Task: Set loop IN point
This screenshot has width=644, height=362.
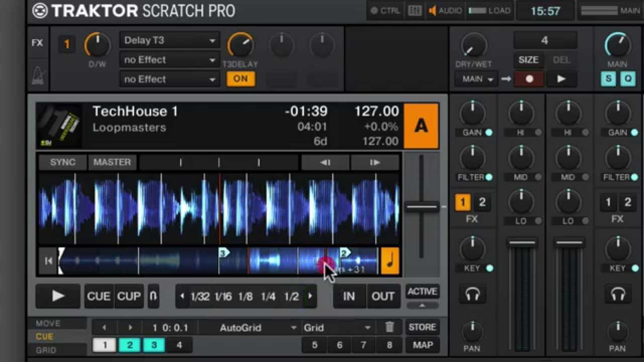Action: [x=349, y=296]
